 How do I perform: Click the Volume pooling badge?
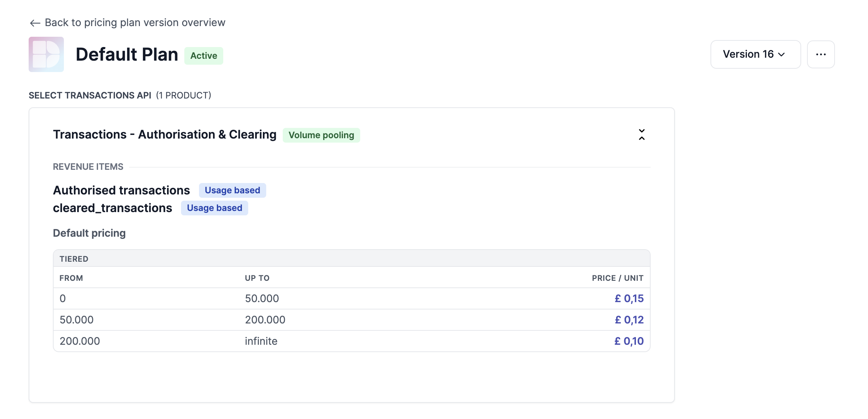tap(321, 135)
